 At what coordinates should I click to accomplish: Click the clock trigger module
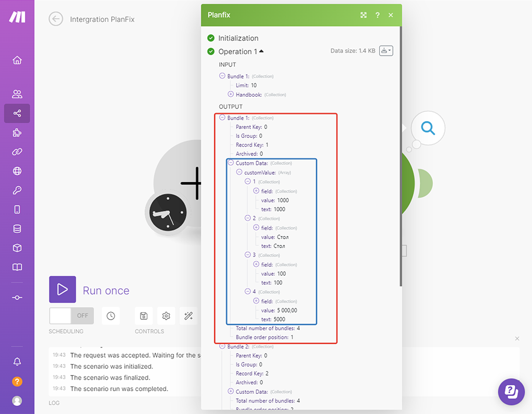tap(168, 213)
